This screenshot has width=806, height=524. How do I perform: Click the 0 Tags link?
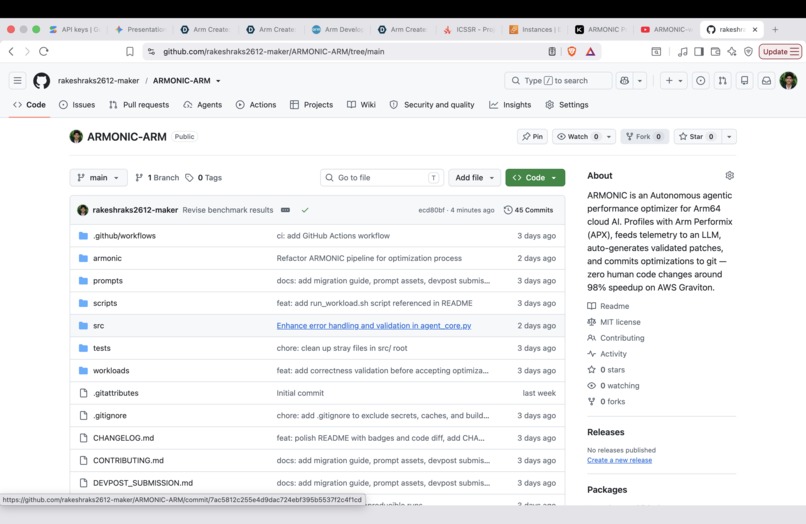coord(204,177)
